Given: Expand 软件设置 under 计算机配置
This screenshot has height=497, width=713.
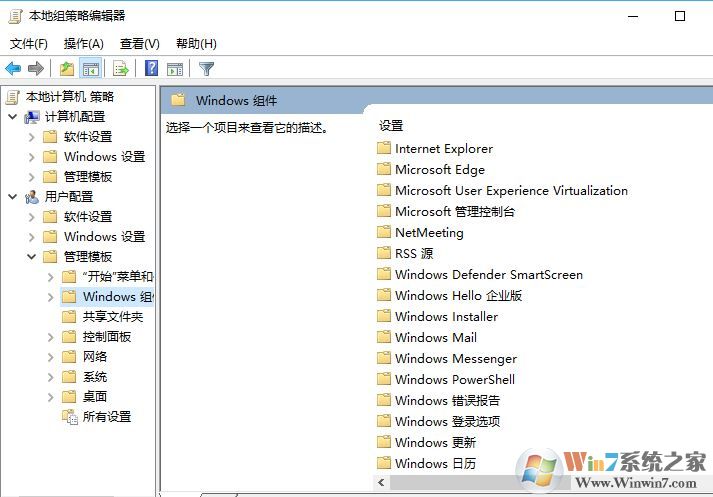Looking at the screenshot, I should coord(31,137).
